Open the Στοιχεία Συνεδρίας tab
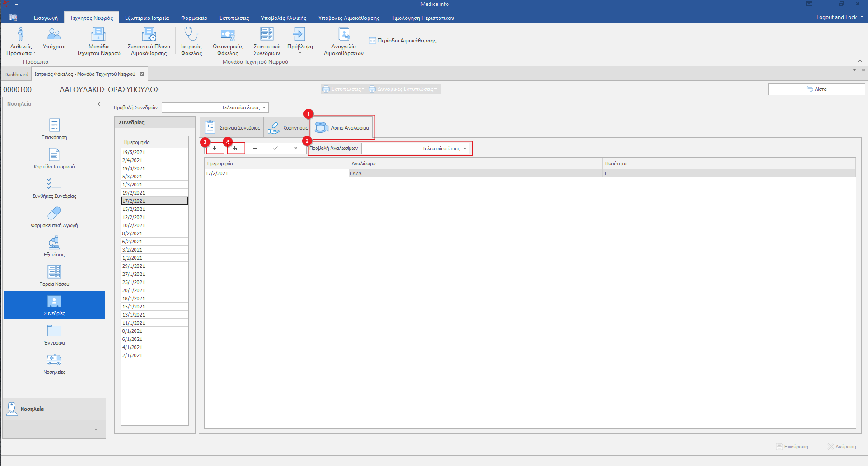The height and width of the screenshot is (466, 868). tap(232, 128)
